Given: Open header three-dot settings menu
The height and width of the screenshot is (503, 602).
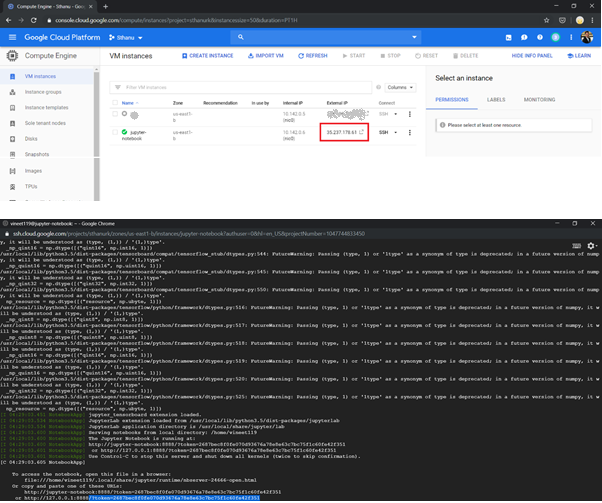Looking at the screenshot, I should 571,37.
